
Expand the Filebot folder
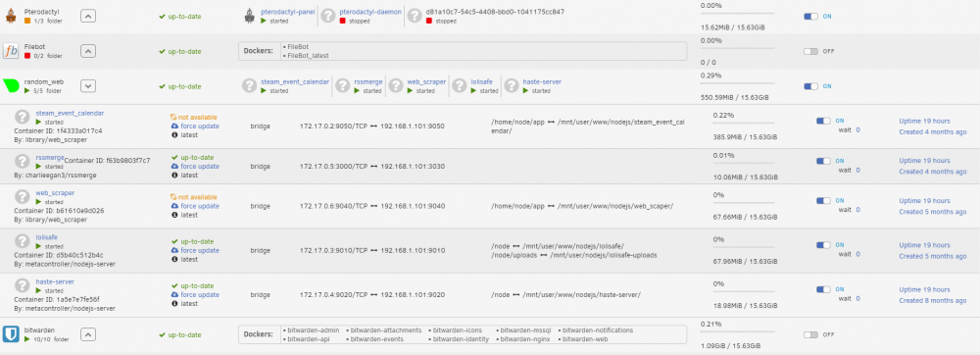[89, 51]
